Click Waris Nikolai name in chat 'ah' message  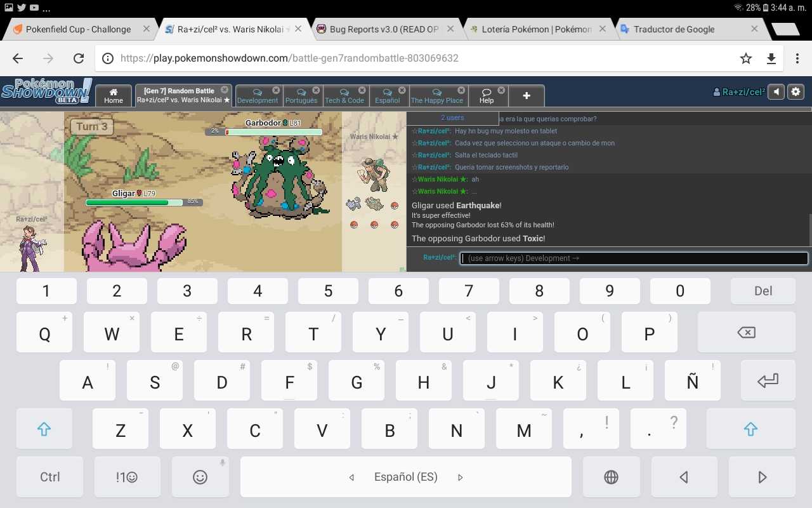tap(442, 179)
